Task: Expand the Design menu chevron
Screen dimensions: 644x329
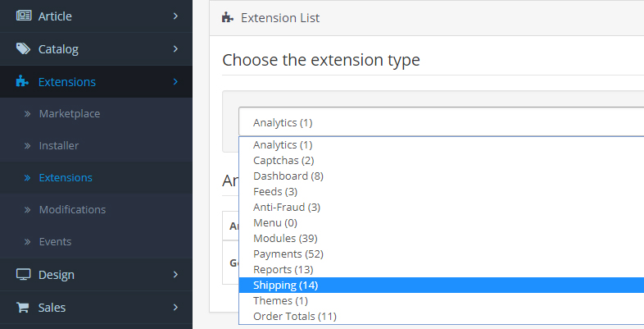Action: point(175,275)
